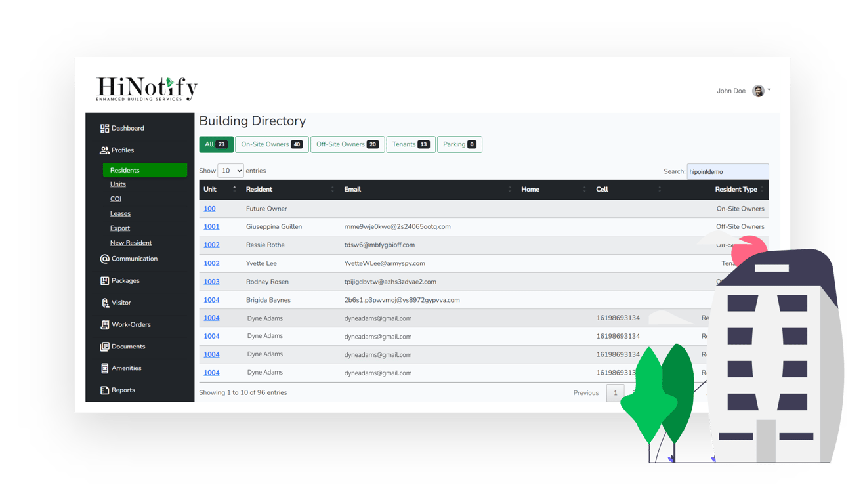This screenshot has height=504, width=865.
Task: Click the sort arrows beside Home header
Action: (584, 190)
